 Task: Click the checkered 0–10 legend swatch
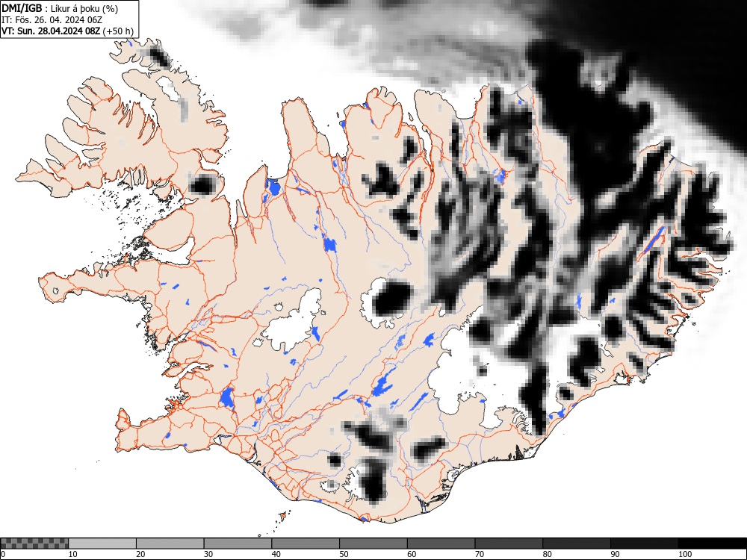click(34, 544)
